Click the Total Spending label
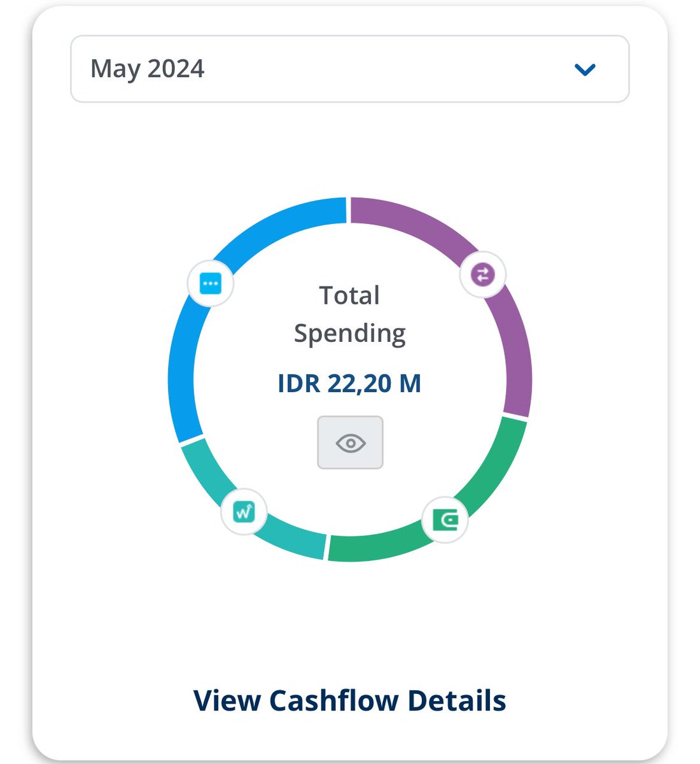The width and height of the screenshot is (700, 764). pos(349,314)
